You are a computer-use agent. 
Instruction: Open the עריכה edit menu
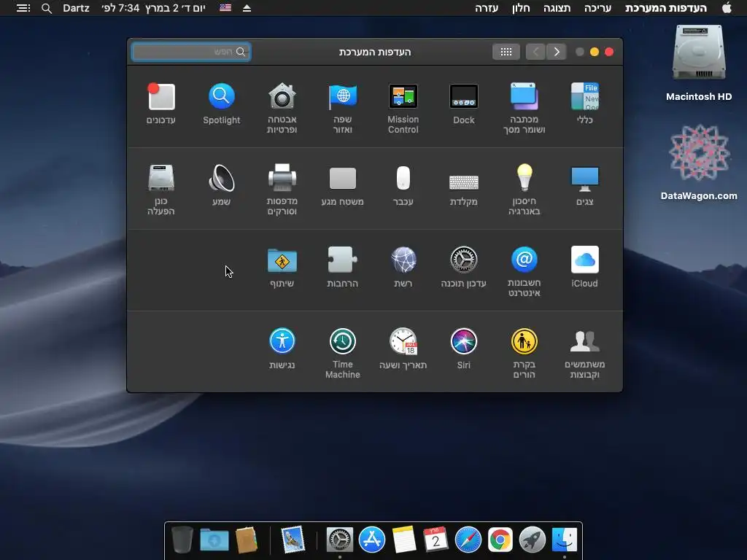[x=598, y=8]
